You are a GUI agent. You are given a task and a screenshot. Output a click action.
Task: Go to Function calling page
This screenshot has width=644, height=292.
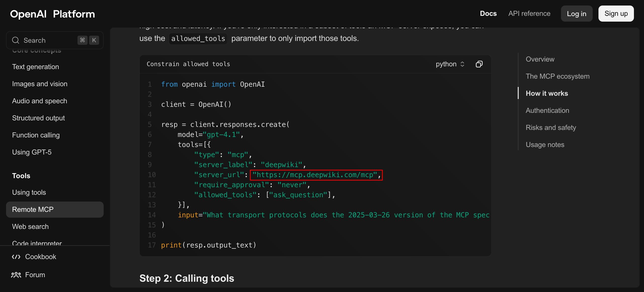tap(36, 135)
